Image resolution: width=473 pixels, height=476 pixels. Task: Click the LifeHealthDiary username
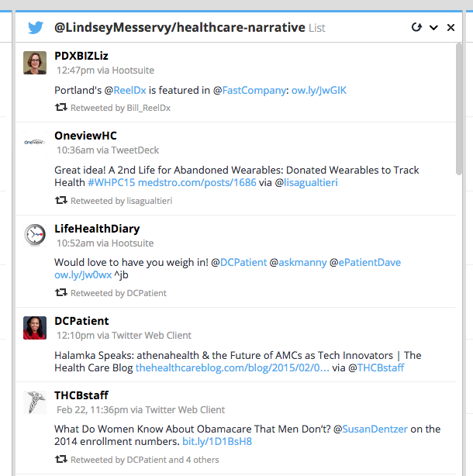(x=97, y=229)
